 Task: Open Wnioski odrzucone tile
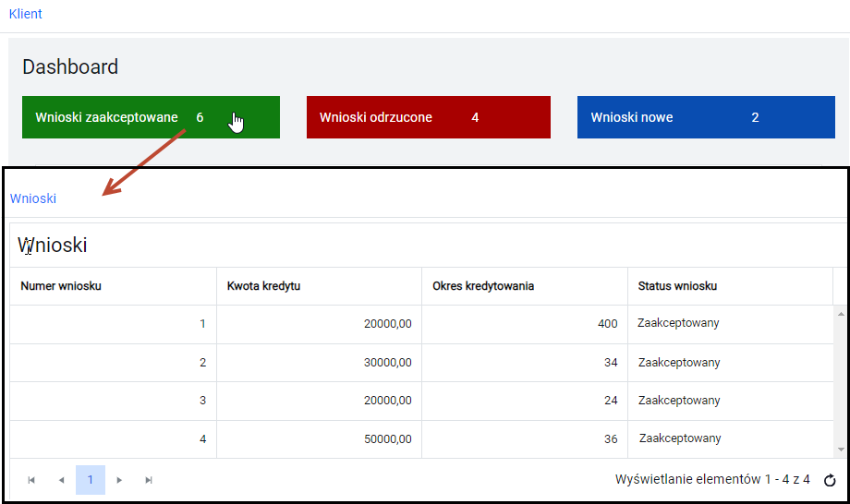tap(429, 117)
